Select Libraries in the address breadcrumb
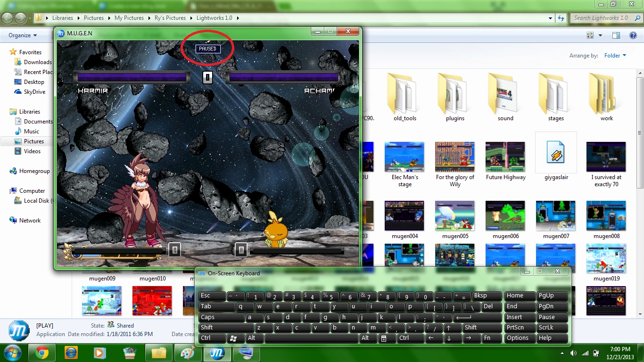 coord(63,18)
